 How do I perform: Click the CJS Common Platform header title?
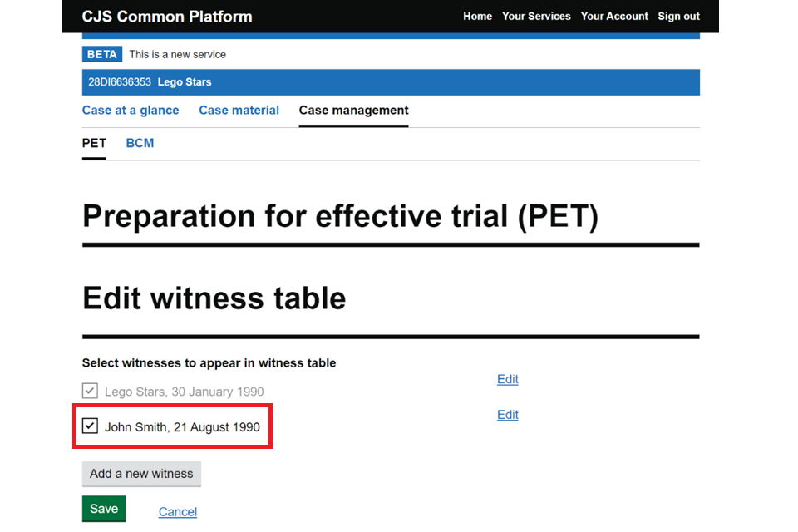point(166,17)
